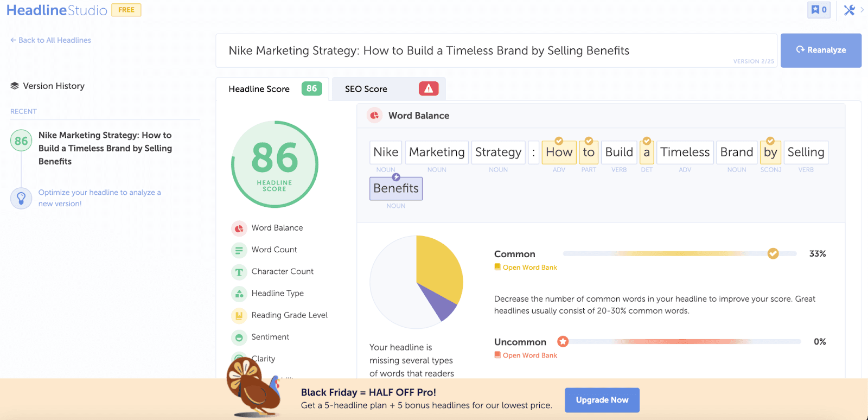Click the Common 33% value
This screenshot has height=420, width=868.
(x=818, y=254)
